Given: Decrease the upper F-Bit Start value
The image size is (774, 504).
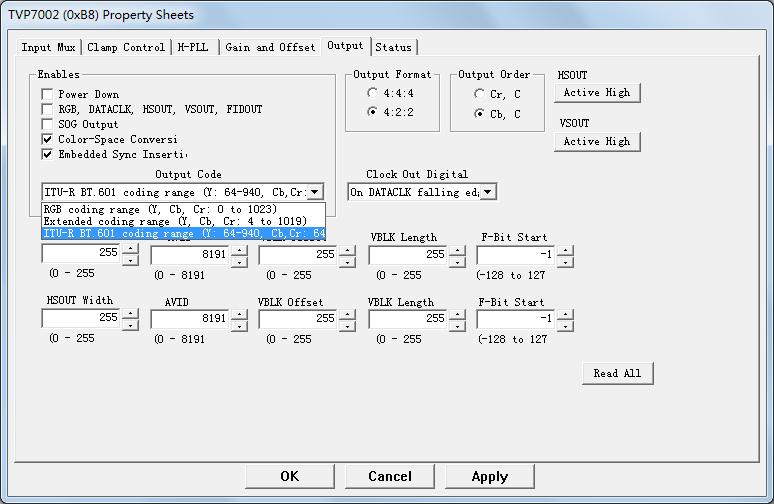Looking at the screenshot, I should point(565,262).
